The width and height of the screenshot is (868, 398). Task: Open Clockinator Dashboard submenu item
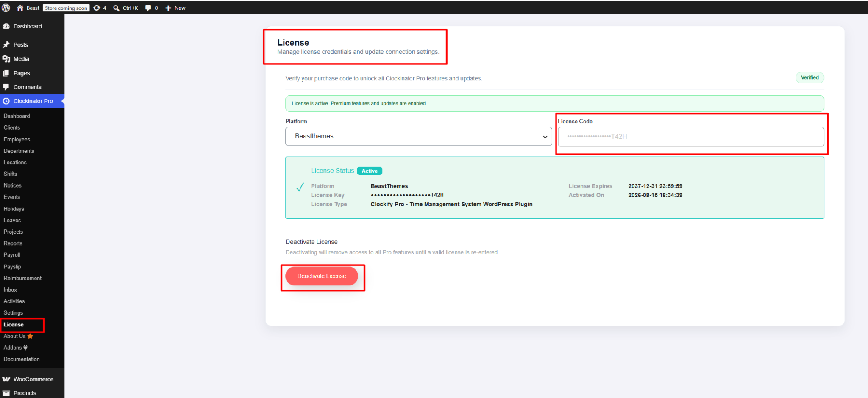[x=17, y=116]
